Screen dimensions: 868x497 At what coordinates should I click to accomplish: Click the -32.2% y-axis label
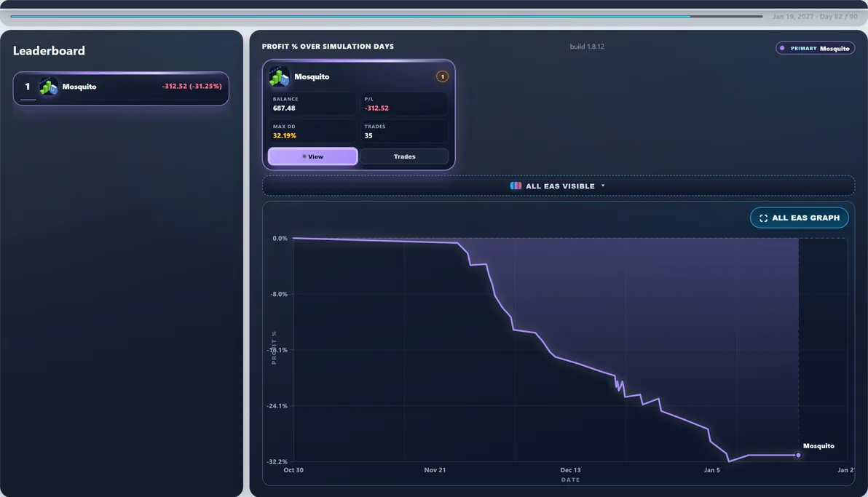pyautogui.click(x=277, y=461)
